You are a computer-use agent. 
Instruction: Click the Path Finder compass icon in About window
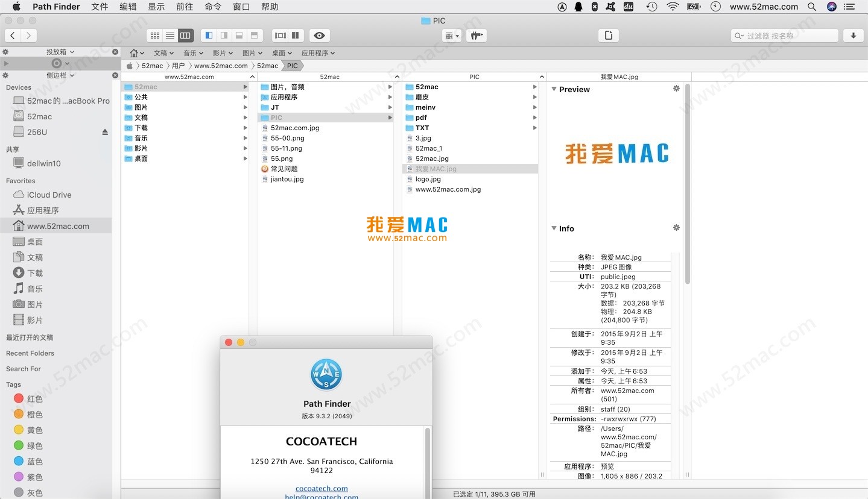click(326, 375)
